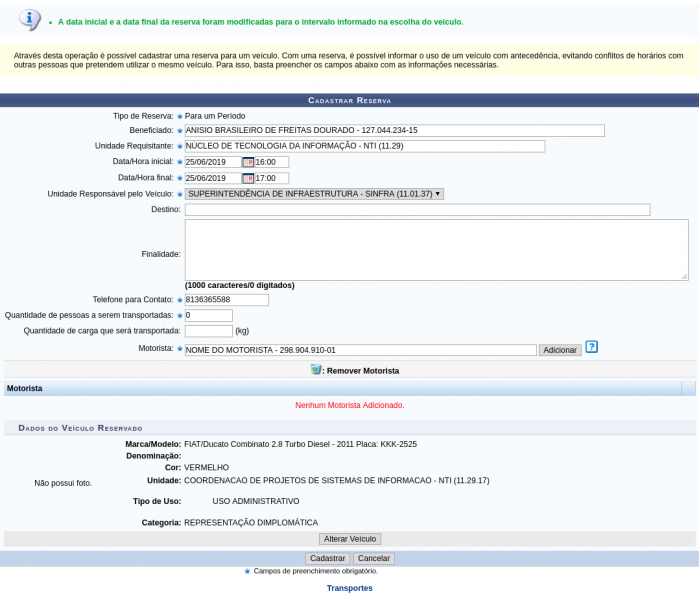Focus the quantidade de carga field

tap(208, 331)
